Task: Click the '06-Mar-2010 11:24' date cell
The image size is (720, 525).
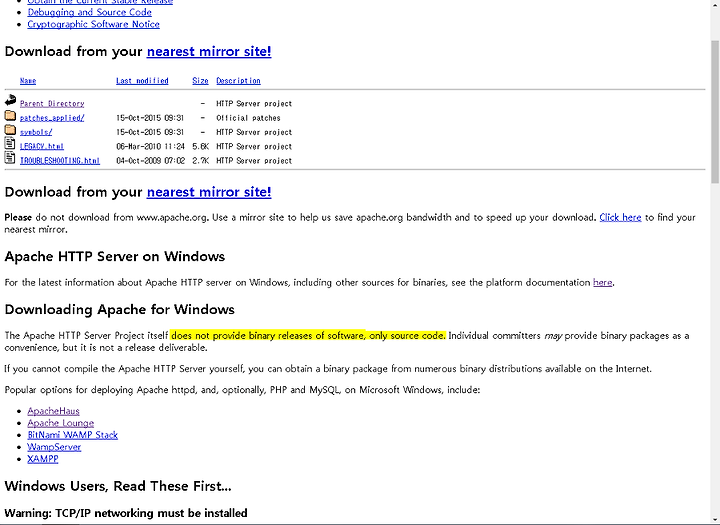Action: (x=150, y=147)
